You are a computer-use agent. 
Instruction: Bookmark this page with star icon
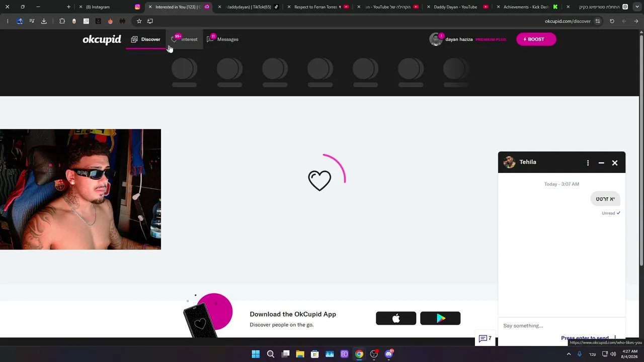point(139,21)
